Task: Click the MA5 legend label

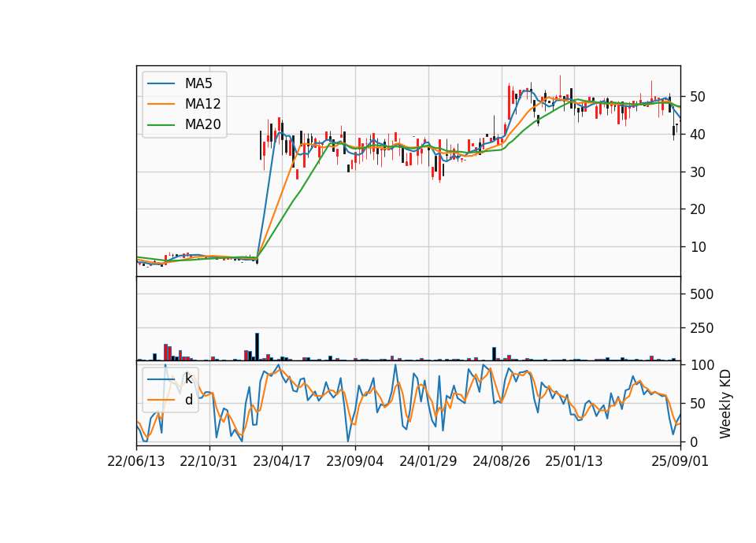Action: tap(198, 83)
